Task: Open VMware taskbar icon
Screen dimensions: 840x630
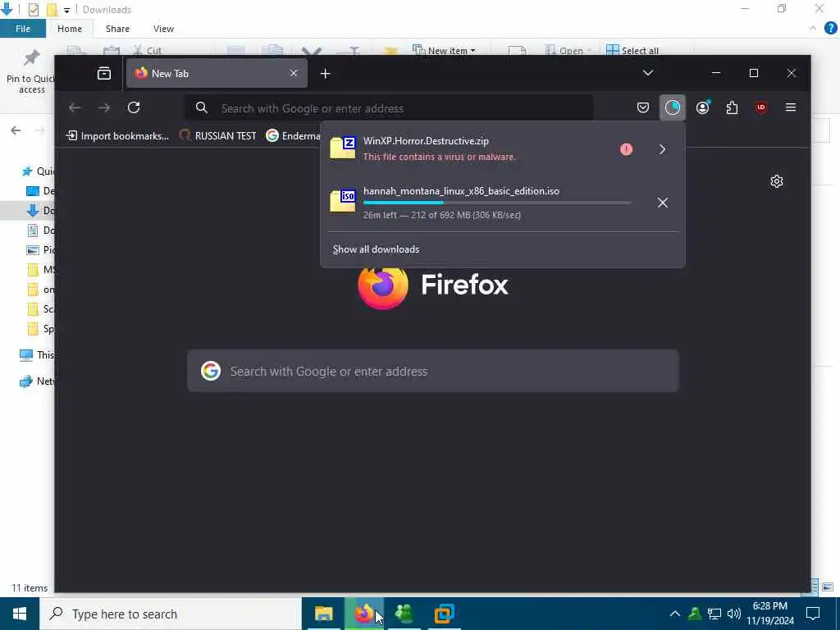Action: [x=444, y=614]
